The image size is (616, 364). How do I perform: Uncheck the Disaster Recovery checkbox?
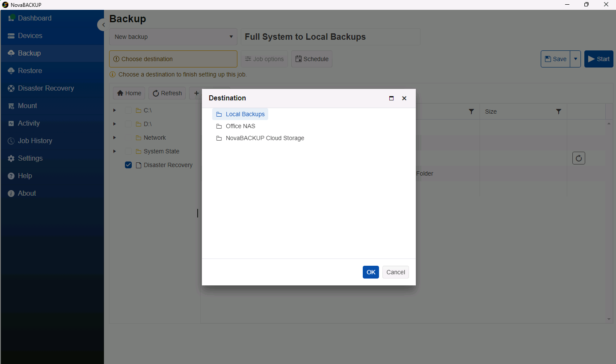point(128,165)
